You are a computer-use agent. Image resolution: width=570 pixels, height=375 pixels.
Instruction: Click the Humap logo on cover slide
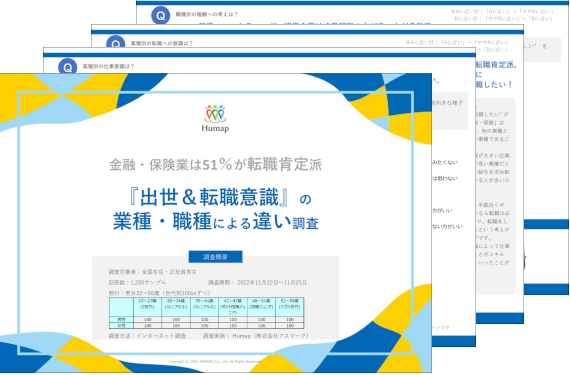point(215,118)
